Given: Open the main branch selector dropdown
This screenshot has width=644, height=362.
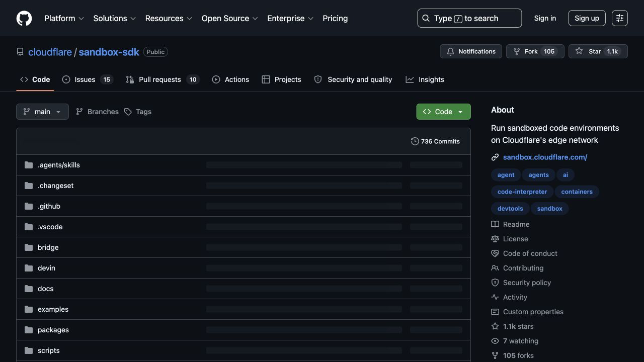Looking at the screenshot, I should (42, 112).
